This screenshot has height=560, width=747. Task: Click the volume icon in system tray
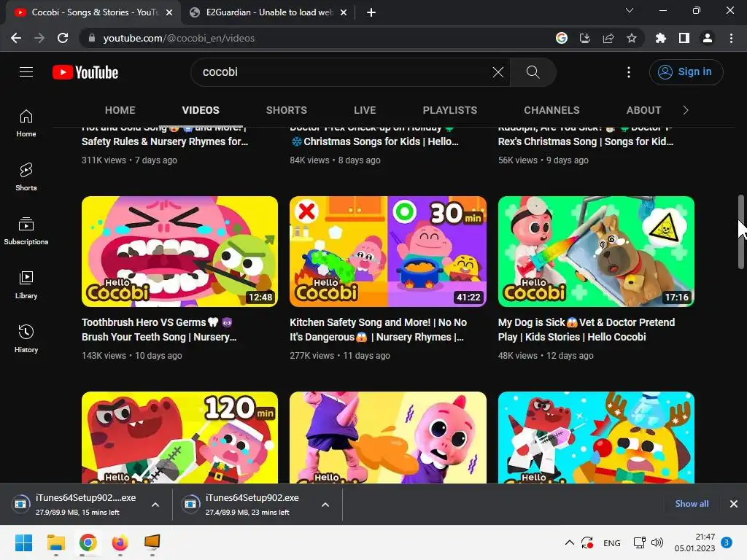[657, 542]
